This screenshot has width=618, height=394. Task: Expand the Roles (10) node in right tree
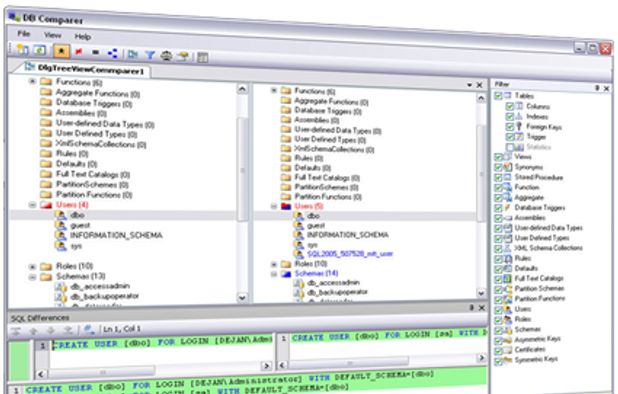click(x=274, y=264)
